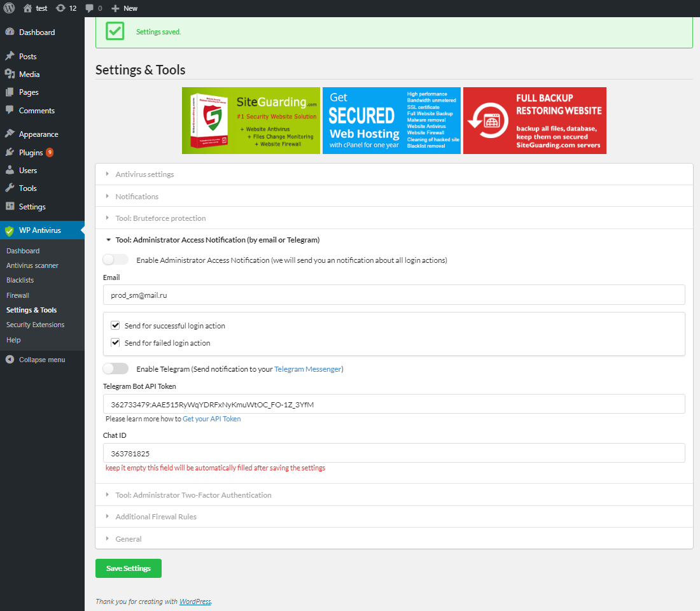Viewport: 700px width, 611px height.
Task: Toggle Enable Administrator Access Notification switch
Action: coord(115,260)
